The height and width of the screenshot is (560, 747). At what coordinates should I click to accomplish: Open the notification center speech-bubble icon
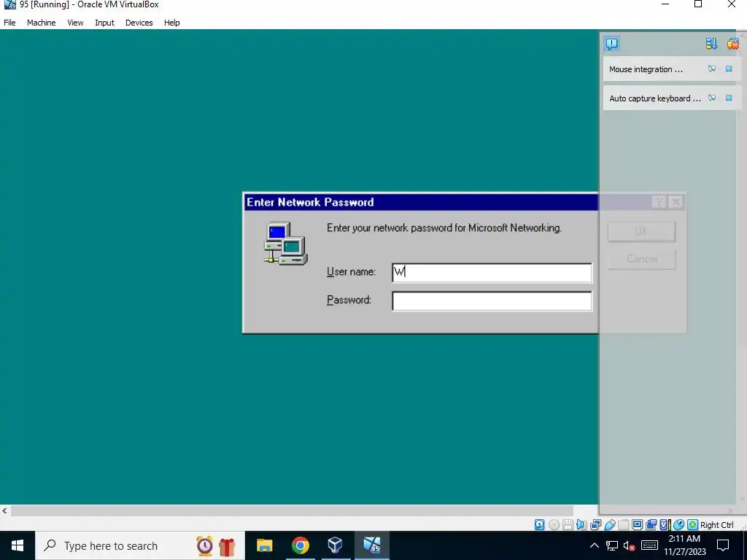point(612,44)
